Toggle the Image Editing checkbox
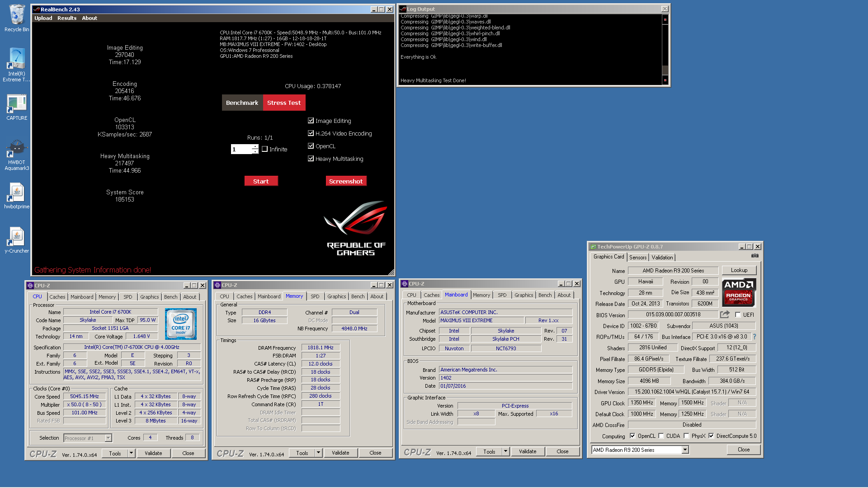Viewport: 868px width, 488px height. pos(311,121)
